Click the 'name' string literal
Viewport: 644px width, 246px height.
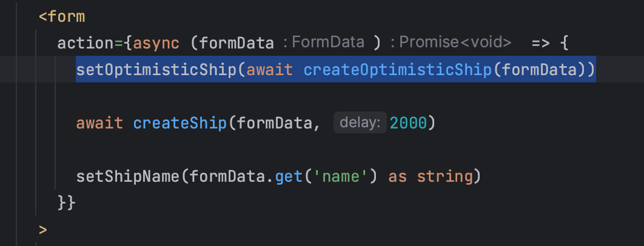click(340, 176)
